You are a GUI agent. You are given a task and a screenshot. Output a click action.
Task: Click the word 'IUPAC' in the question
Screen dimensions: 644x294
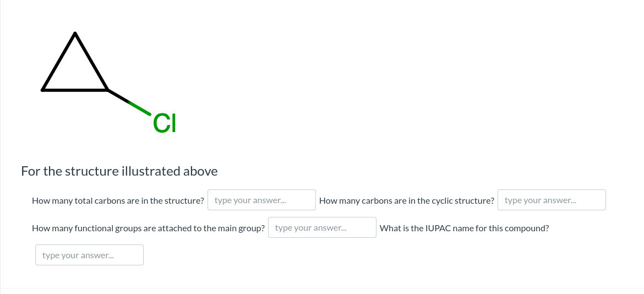[x=438, y=228]
